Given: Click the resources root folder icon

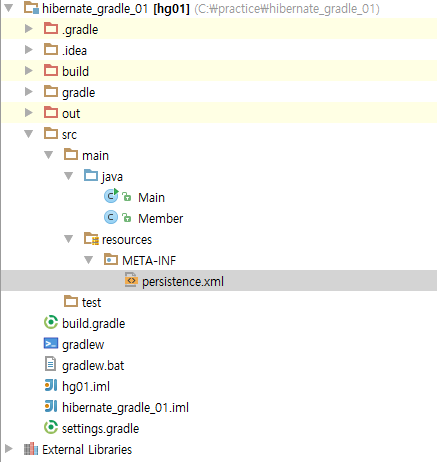Looking at the screenshot, I should [x=91, y=239].
